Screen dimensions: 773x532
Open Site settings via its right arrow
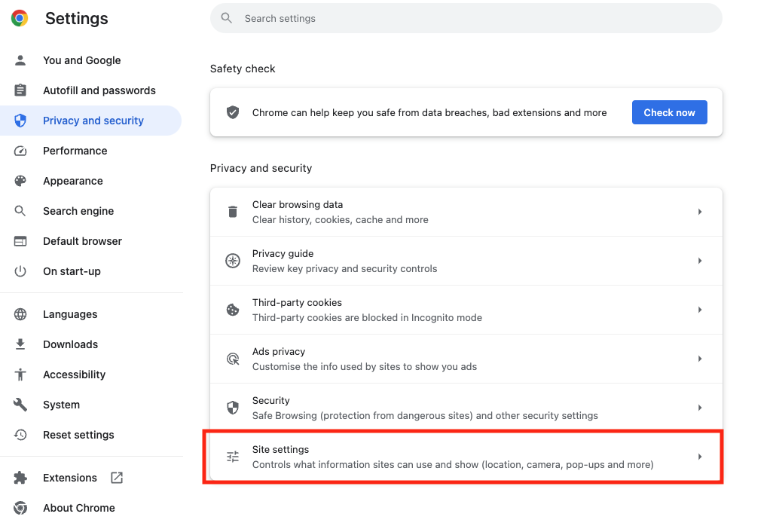pos(700,457)
